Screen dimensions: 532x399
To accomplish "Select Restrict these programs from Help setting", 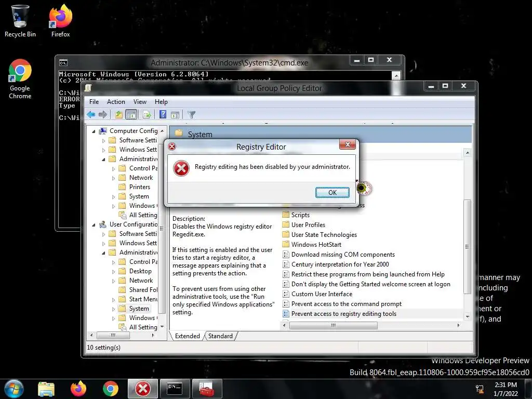I will (368, 274).
